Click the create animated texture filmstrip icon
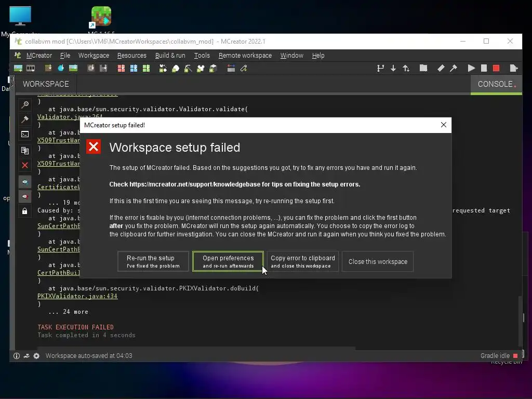532x399 pixels. click(x=31, y=68)
